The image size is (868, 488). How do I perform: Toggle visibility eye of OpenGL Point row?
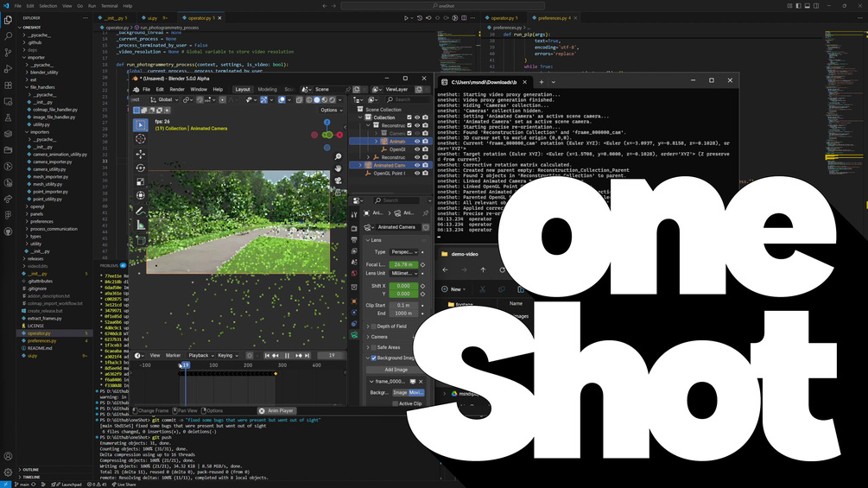[x=417, y=174]
